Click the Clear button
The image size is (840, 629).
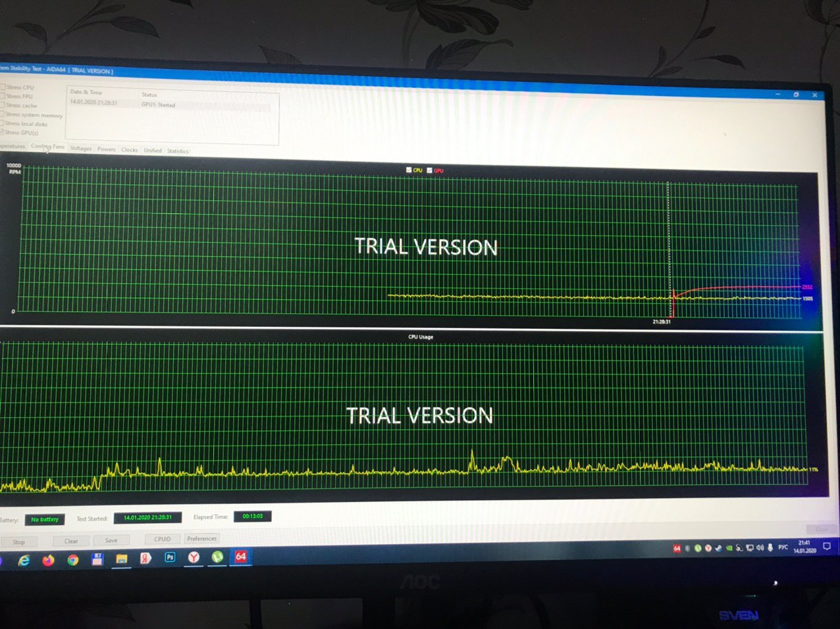[x=71, y=541]
